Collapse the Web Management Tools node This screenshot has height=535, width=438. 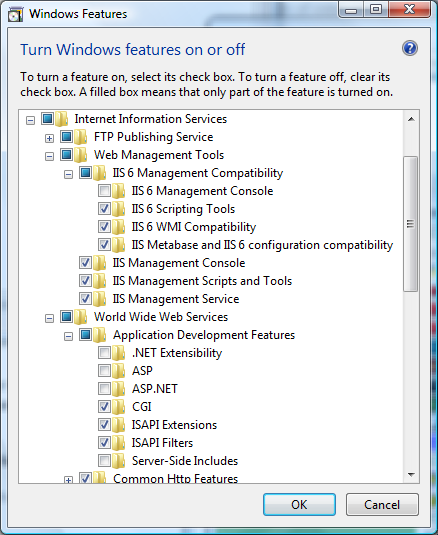[x=49, y=156]
